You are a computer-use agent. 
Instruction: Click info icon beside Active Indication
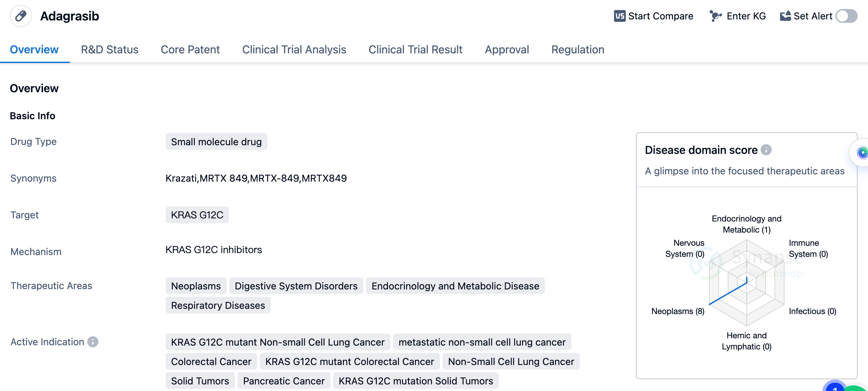pyautogui.click(x=93, y=342)
